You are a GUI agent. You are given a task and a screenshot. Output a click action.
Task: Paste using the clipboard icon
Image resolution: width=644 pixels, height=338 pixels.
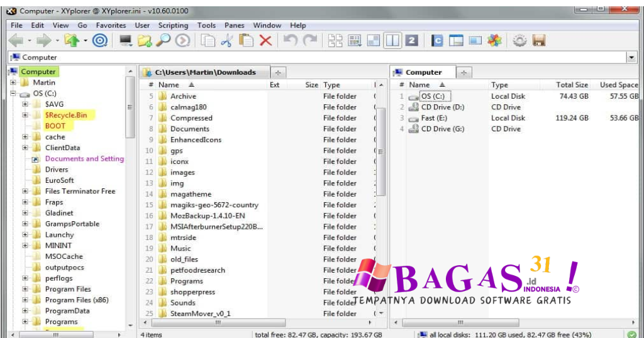246,41
